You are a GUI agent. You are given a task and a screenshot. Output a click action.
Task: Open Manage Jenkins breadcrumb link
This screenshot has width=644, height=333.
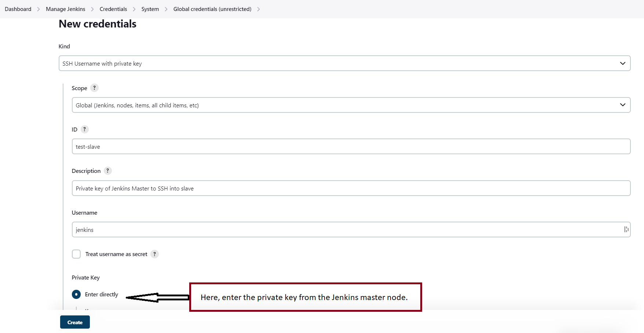66,9
